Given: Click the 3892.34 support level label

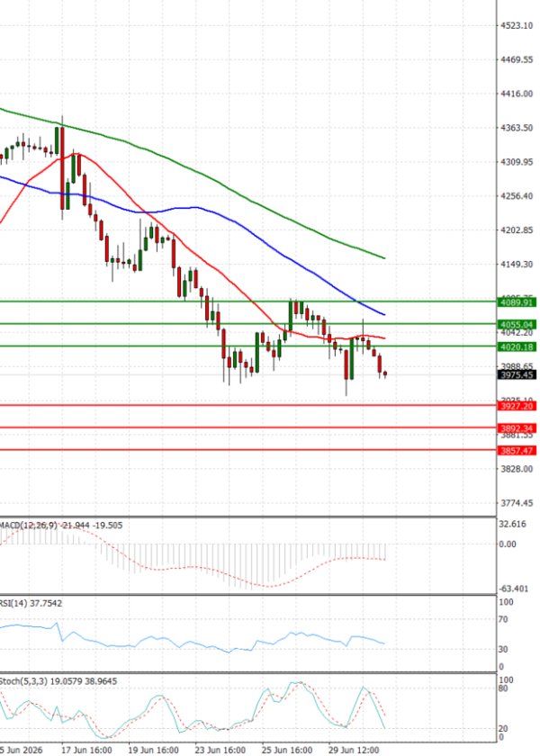Looking at the screenshot, I should (x=517, y=428).
